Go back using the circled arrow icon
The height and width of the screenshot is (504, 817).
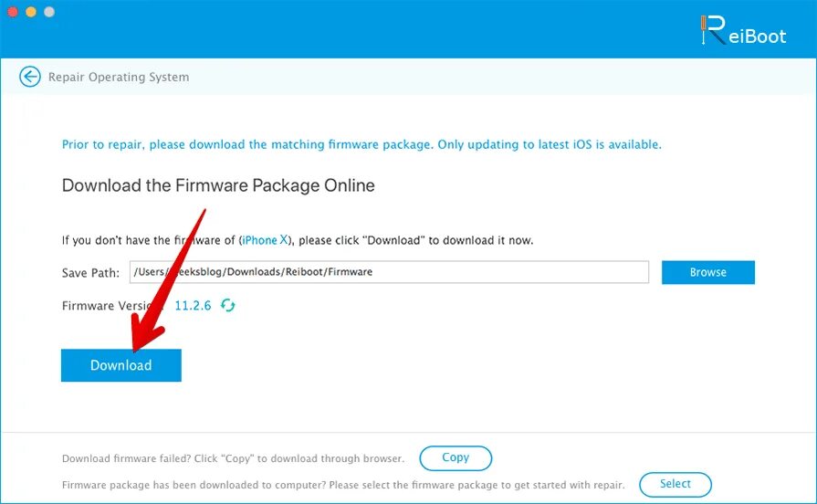pos(30,77)
